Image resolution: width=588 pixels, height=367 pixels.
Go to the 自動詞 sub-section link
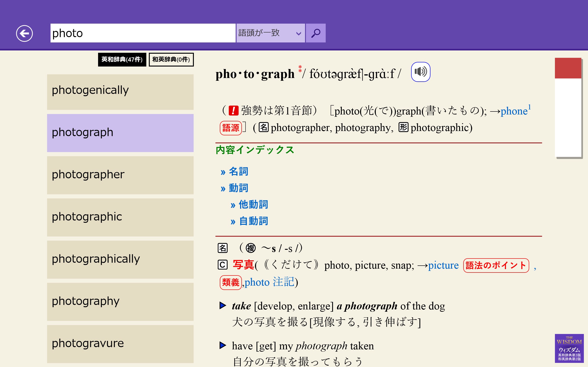tap(253, 221)
